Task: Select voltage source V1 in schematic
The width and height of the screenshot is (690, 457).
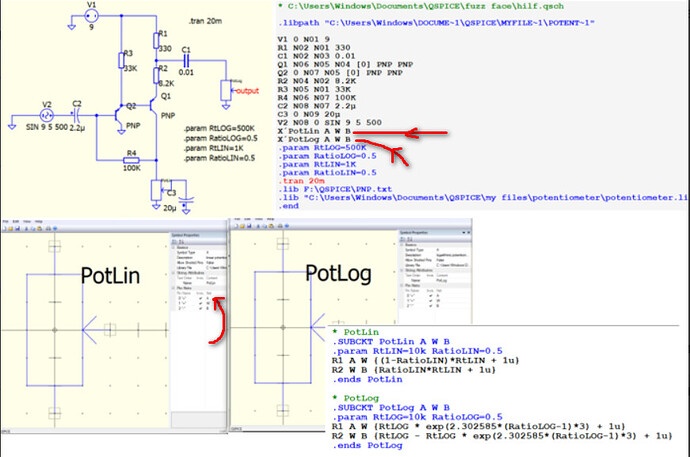Action: pyautogui.click(x=92, y=16)
